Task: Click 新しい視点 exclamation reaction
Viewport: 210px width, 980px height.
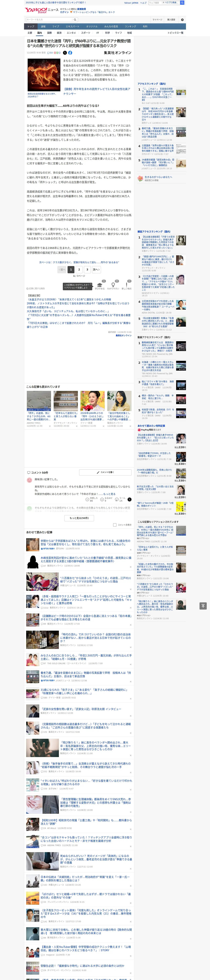Action: [x=127, y=286]
